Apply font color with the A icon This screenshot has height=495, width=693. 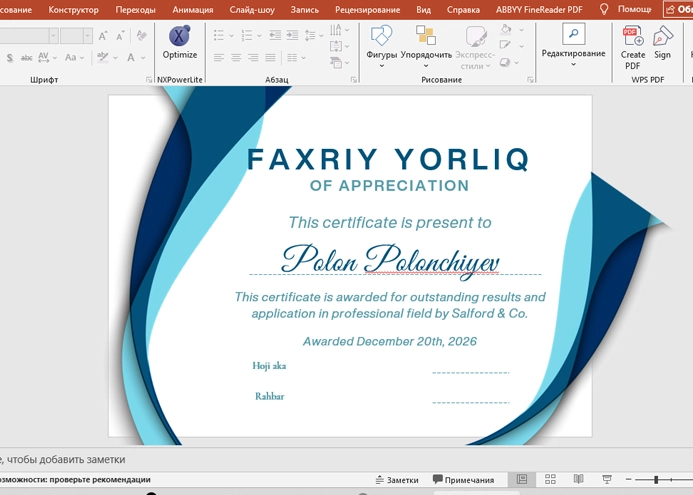coord(131,57)
